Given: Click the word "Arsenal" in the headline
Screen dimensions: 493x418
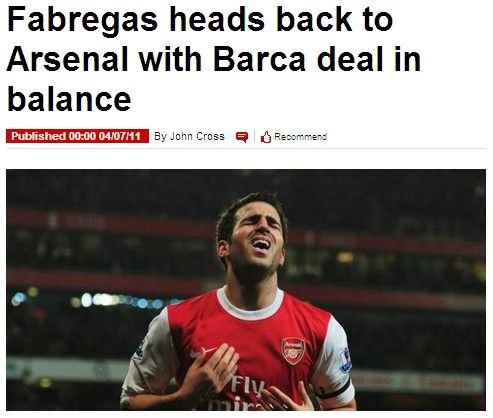Looking at the screenshot, I should 68,59.
